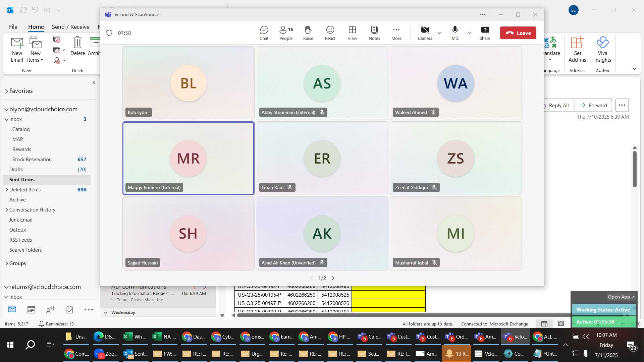Open more navigation options ellipsis

coord(89,309)
